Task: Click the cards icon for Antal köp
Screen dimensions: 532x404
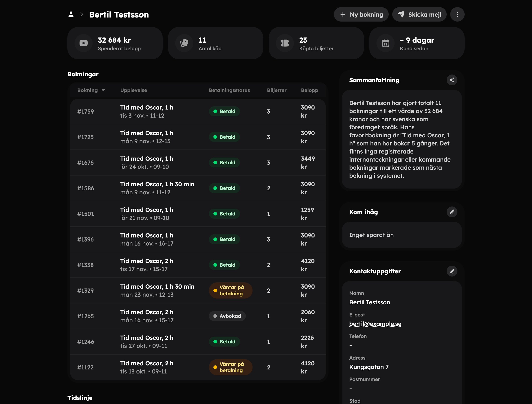Action: coord(184,43)
